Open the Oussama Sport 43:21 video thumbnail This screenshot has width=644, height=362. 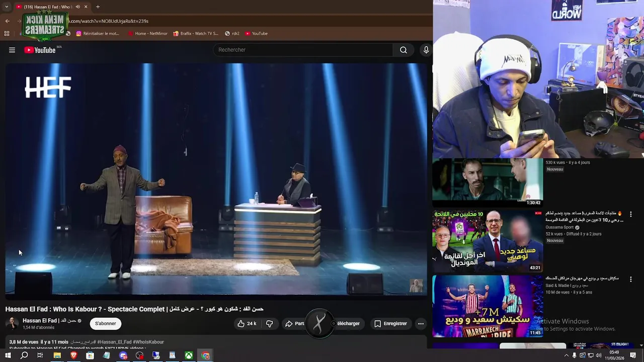click(488, 241)
